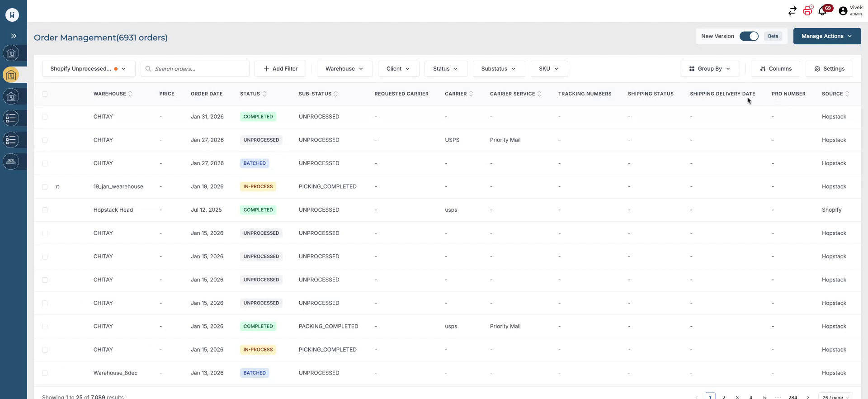Open the Shopify Unprocessed saved view selector

pos(88,69)
